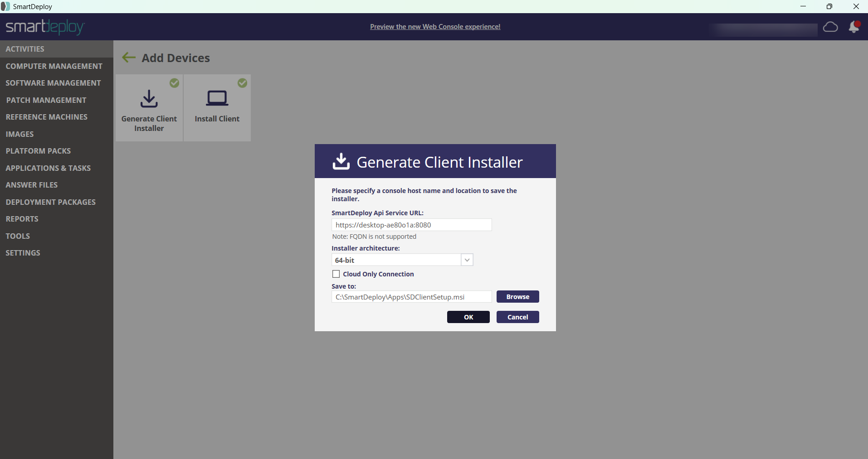This screenshot has width=868, height=459.
Task: Click the green back arrow icon
Action: [129, 58]
